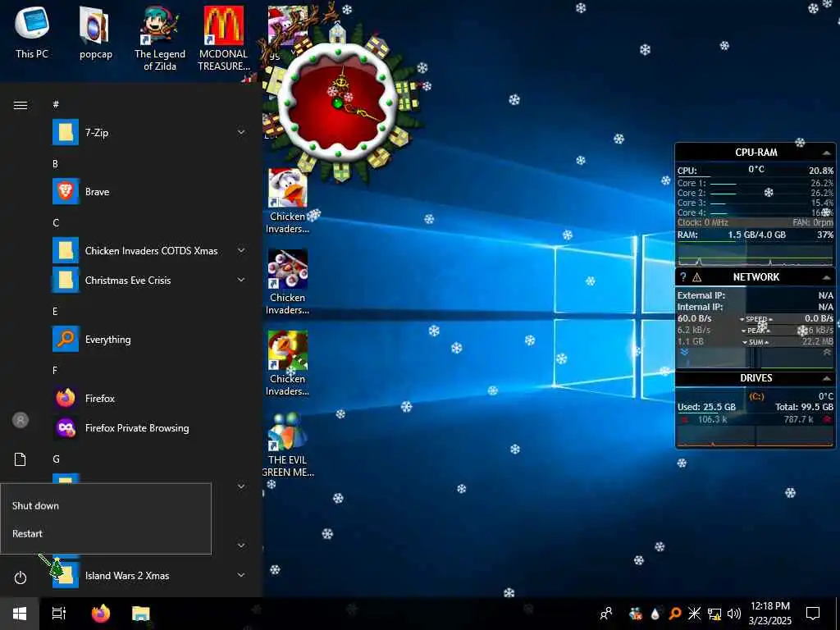The image size is (840, 630).
Task: Collapse the DRIVES gadget panel
Action: 827,378
